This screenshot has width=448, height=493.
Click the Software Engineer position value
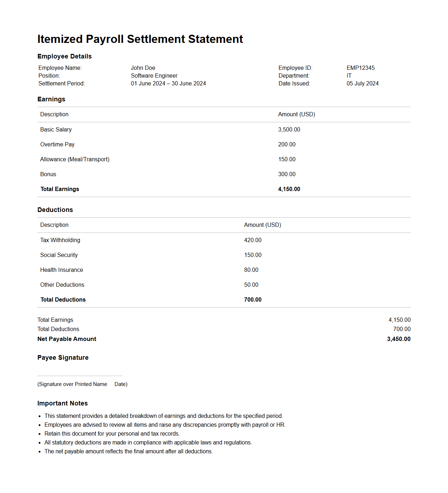tap(154, 75)
